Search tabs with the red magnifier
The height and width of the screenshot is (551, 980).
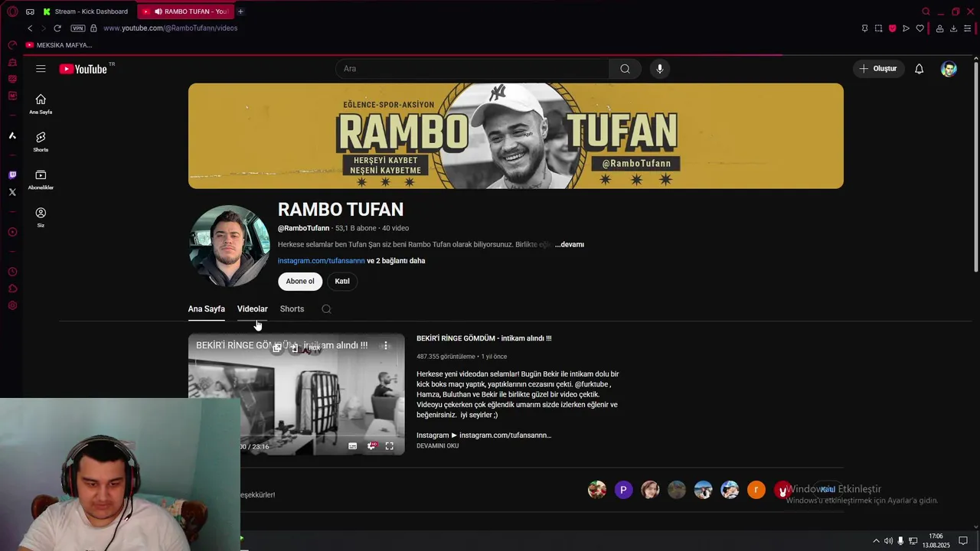926,11
